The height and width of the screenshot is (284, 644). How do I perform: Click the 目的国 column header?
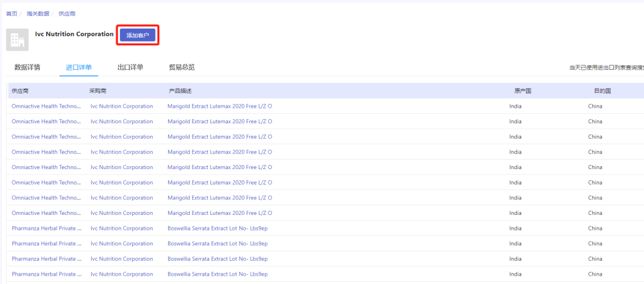(x=602, y=91)
